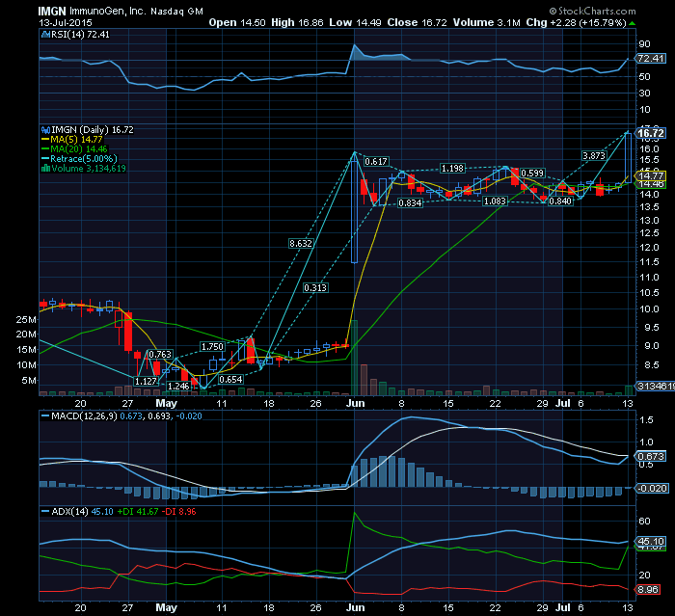Image resolution: width=675 pixels, height=616 pixels.
Task: Click the ImmunoGen, Inc. company name
Action: pyautogui.click(x=107, y=12)
